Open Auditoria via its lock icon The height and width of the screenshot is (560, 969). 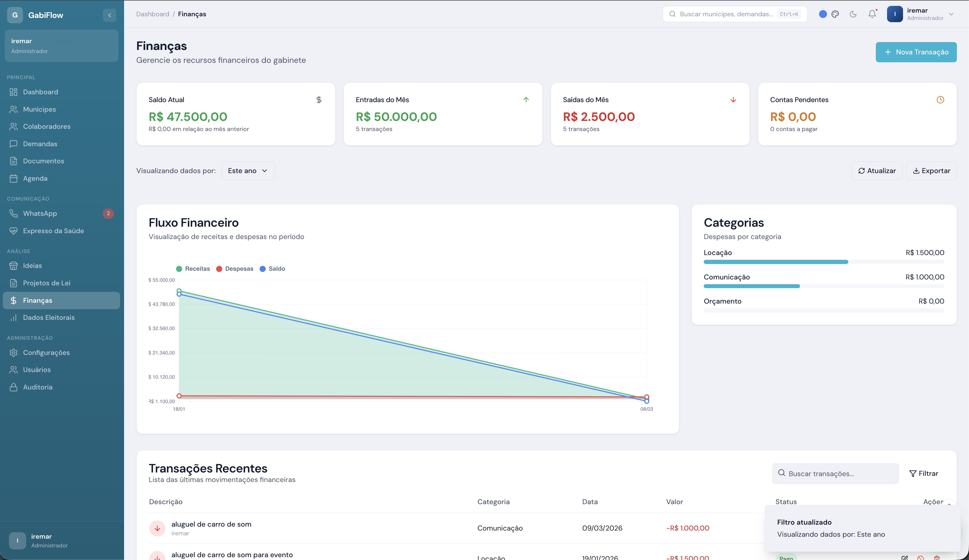click(x=13, y=387)
